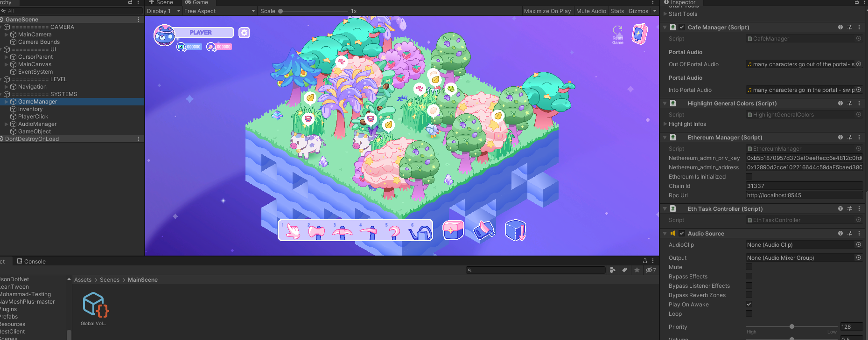
Task: Open Cafe Manager three-dot context menu
Action: [x=859, y=28]
